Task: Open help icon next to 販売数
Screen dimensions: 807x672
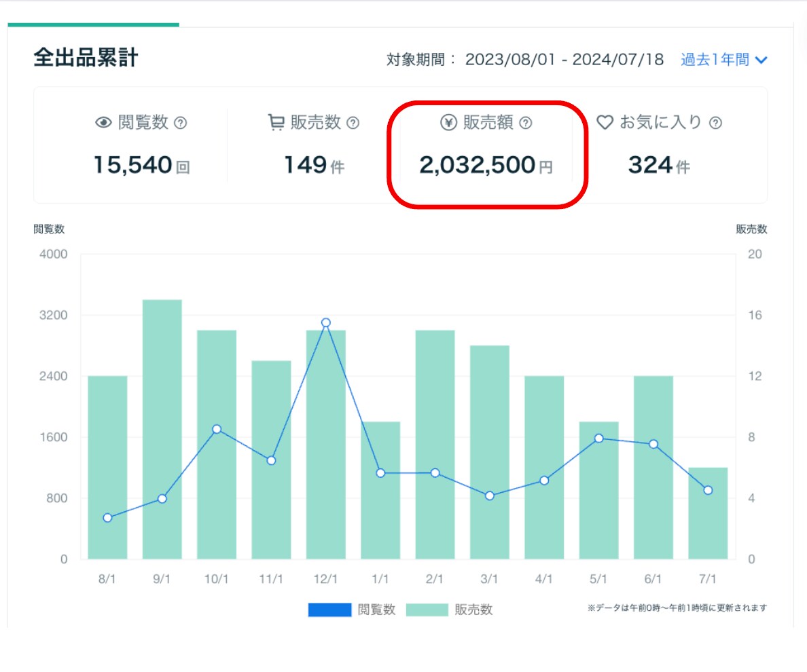Action: point(353,123)
